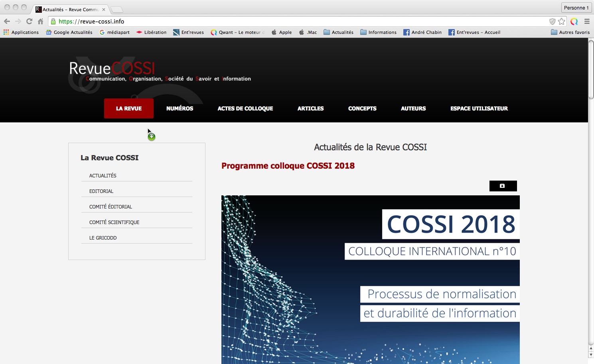Select ACTES DE COLLOQUE in navigation
Viewport: 594px width, 364px height.
245,108
